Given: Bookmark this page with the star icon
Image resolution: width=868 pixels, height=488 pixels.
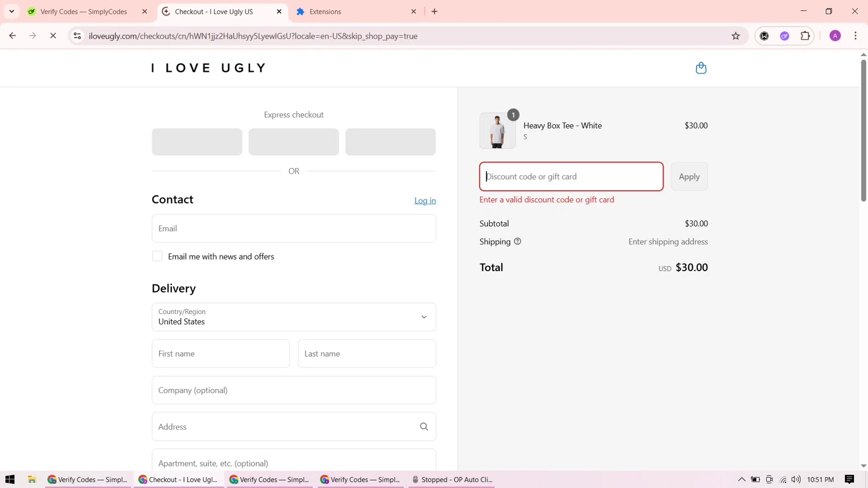Looking at the screenshot, I should 735,36.
